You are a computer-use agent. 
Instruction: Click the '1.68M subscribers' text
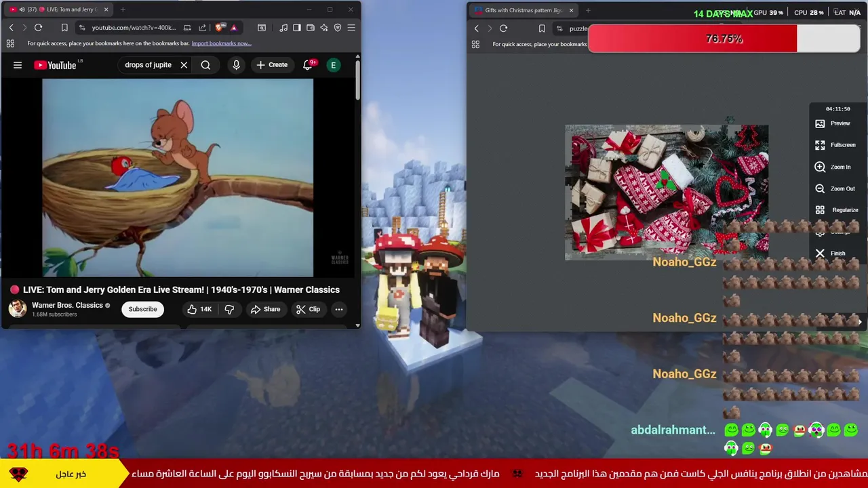pyautogui.click(x=54, y=314)
